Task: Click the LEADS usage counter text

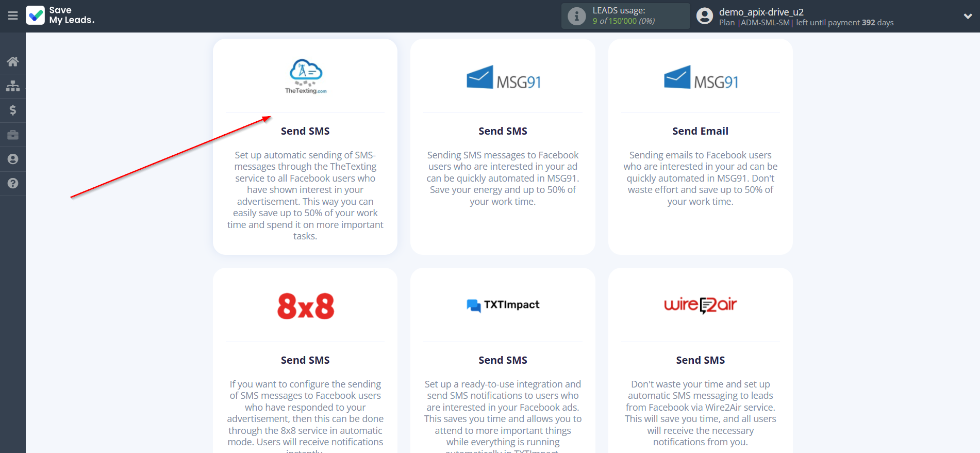Action: [623, 21]
